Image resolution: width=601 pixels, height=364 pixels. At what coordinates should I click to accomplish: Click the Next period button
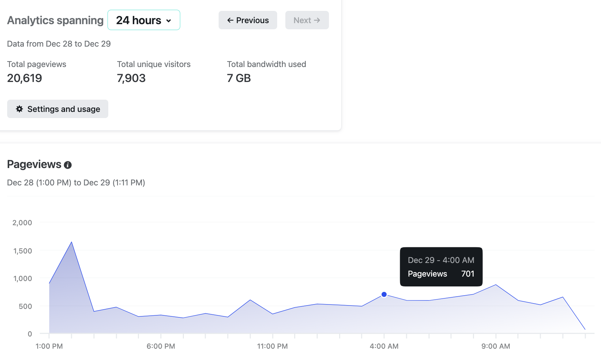pos(307,20)
